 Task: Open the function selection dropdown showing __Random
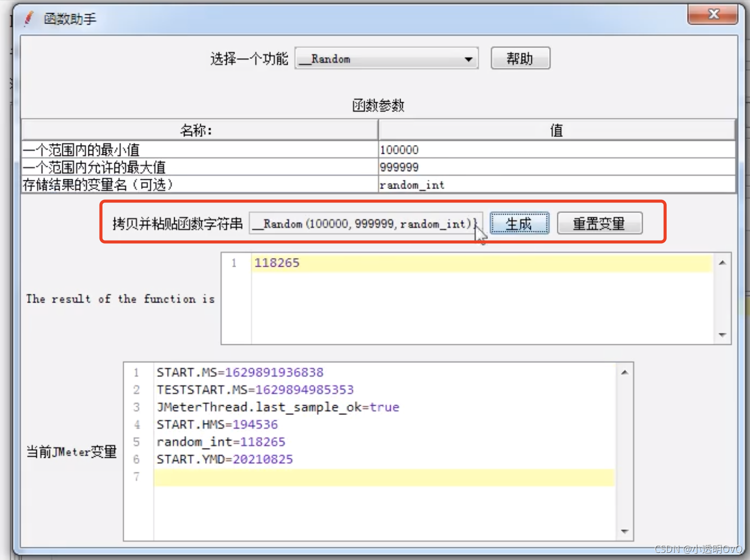pyautogui.click(x=386, y=59)
